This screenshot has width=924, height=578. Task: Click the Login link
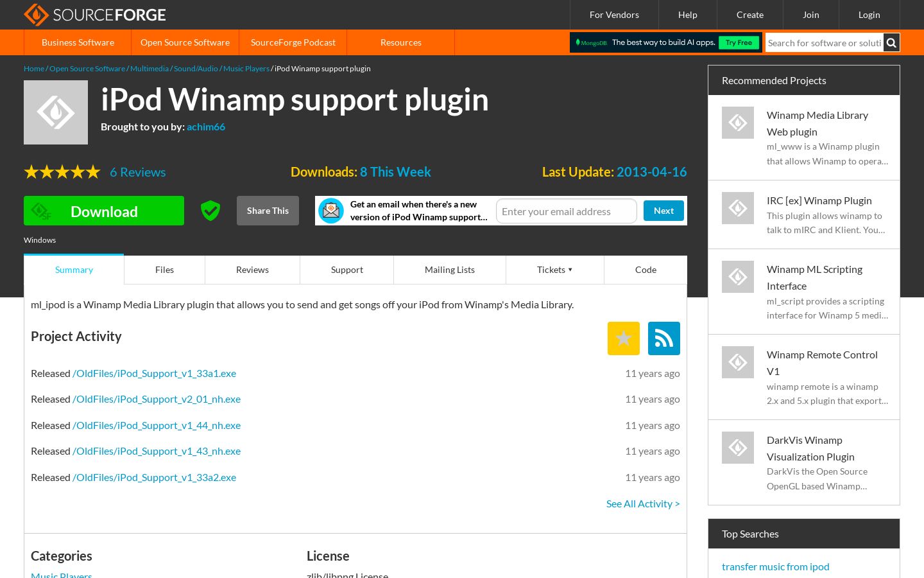tap(869, 15)
